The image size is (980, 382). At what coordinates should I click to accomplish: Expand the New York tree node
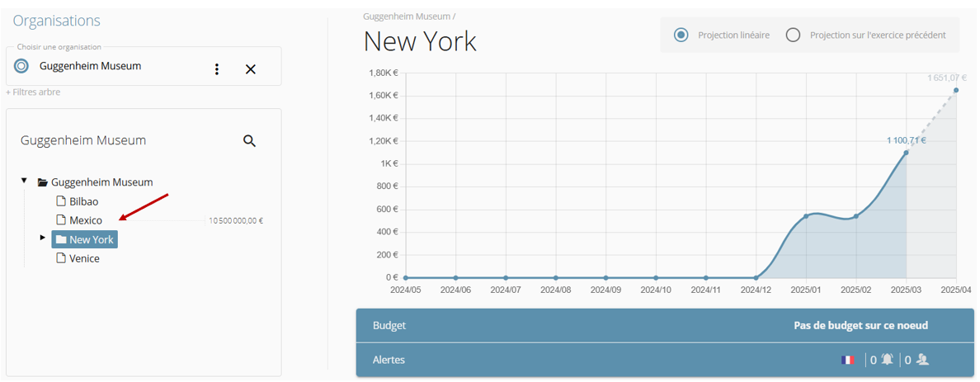click(x=43, y=238)
